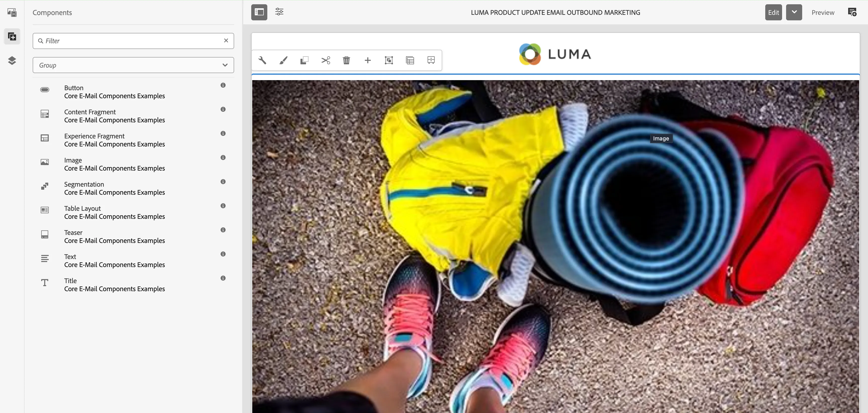Show info for Segmentation component

click(223, 182)
